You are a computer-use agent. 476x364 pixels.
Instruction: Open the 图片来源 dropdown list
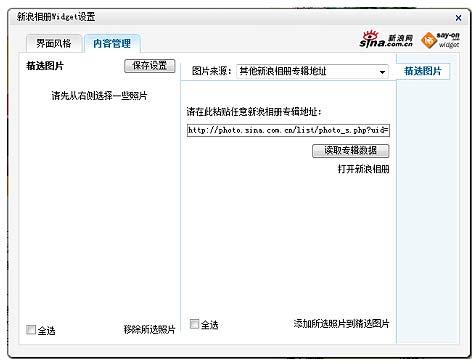[312, 71]
